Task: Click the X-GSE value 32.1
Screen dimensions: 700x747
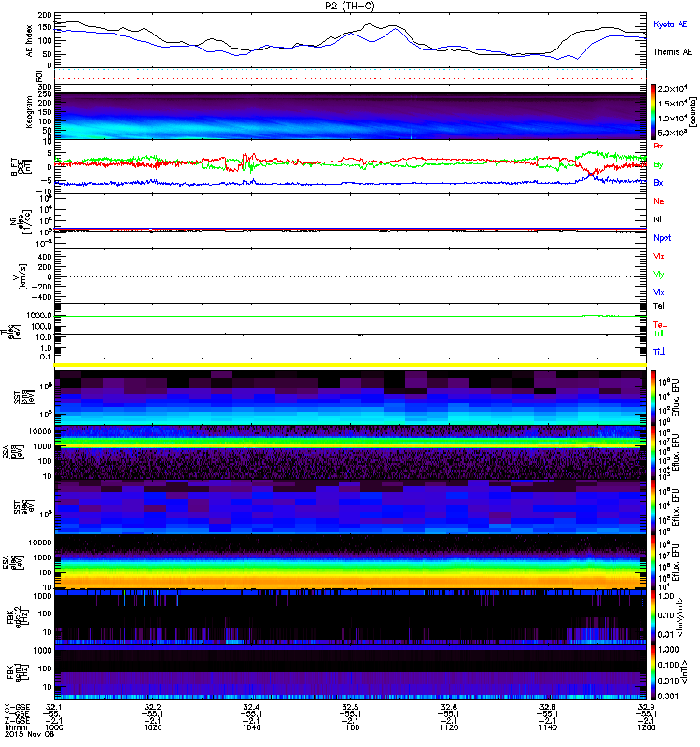Action: point(54,707)
